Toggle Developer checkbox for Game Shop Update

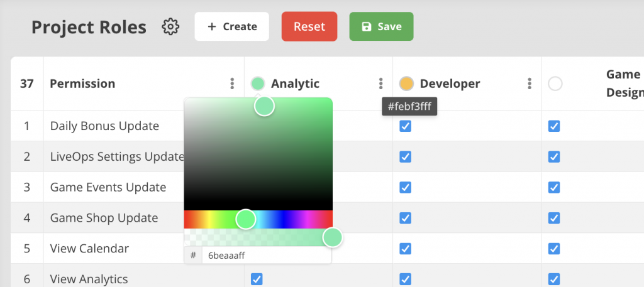[x=406, y=218]
